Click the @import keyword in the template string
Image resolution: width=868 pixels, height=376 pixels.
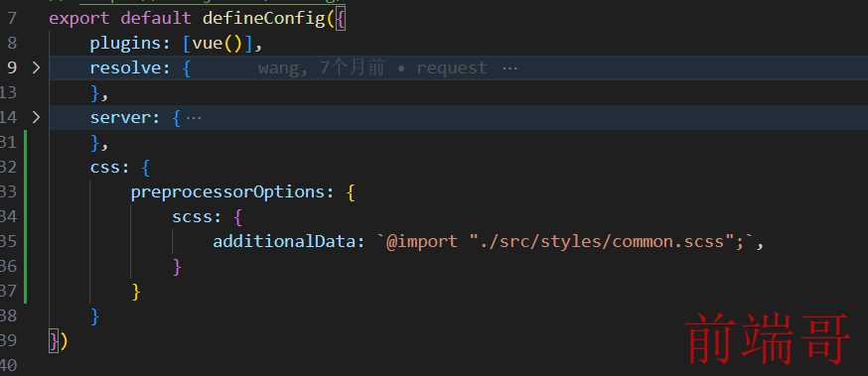click(422, 242)
